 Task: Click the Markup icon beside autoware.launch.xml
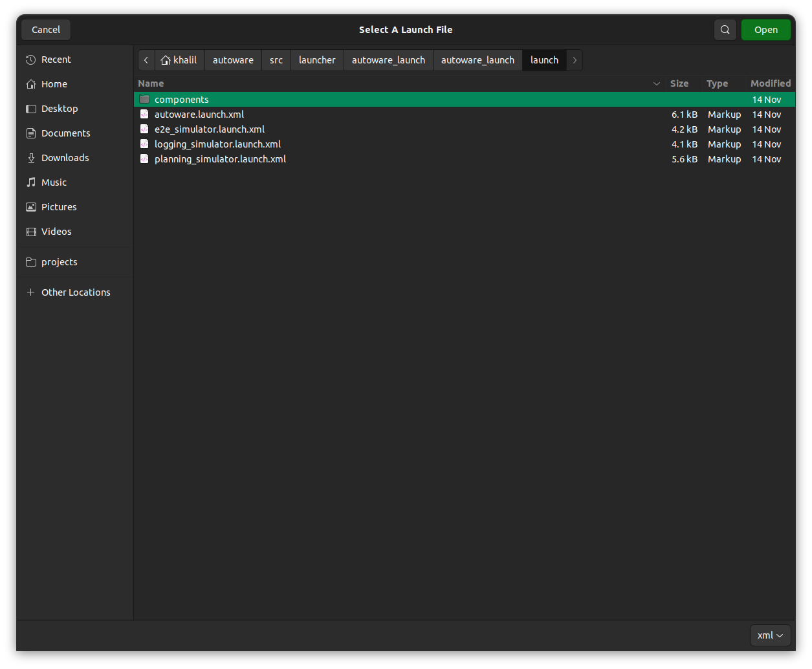click(x=144, y=114)
